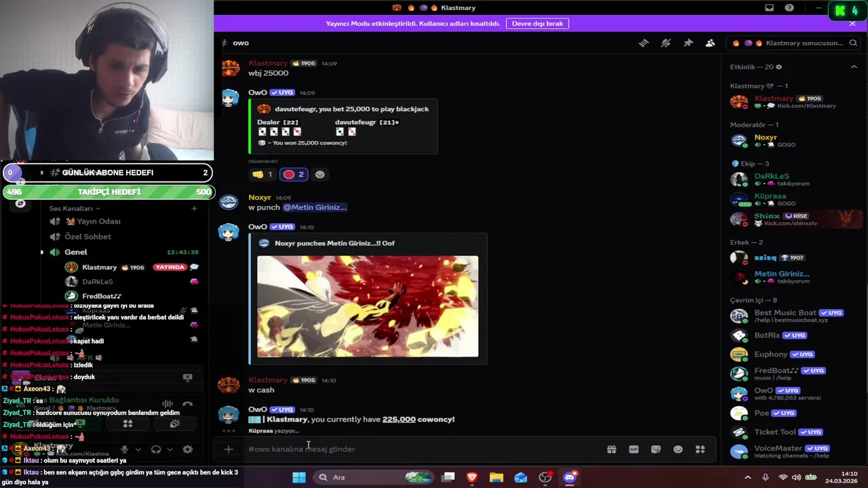This screenshot has width=868, height=488.
Task: Open Shinx member entry
Action: (795, 219)
